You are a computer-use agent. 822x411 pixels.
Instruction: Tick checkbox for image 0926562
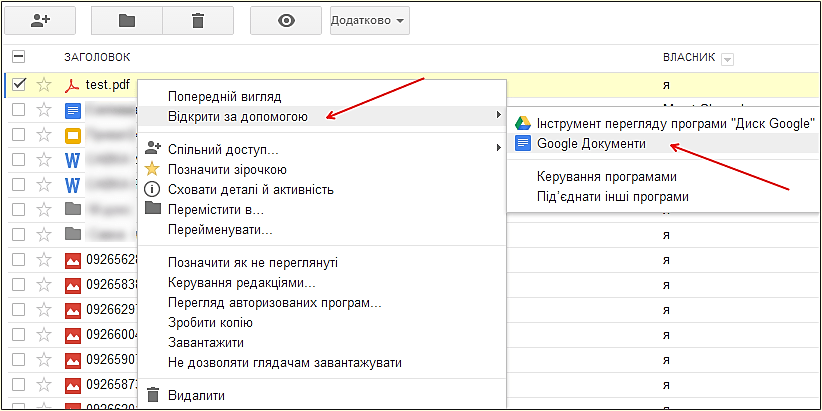[18, 259]
